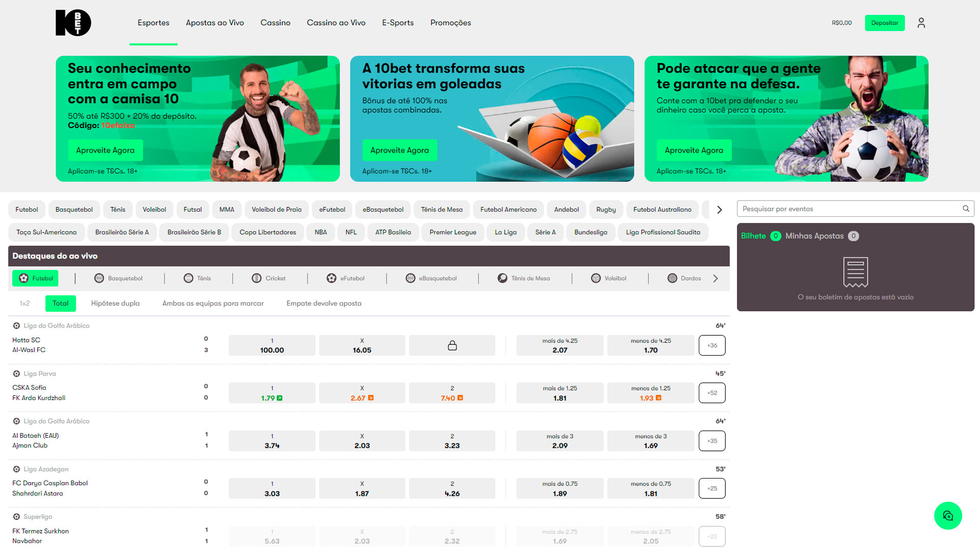Image resolution: width=980 pixels, height=551 pixels.
Task: Select the eBasquetebol live sport filter
Action: point(431,278)
